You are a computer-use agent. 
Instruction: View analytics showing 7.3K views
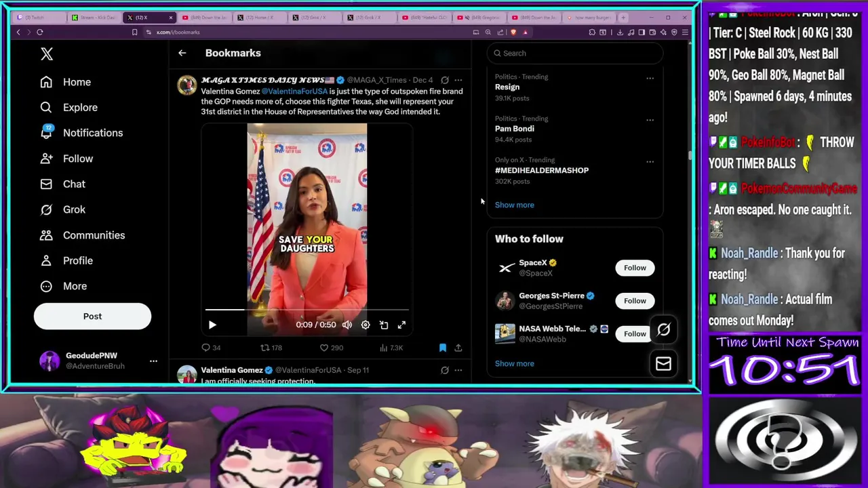click(392, 348)
